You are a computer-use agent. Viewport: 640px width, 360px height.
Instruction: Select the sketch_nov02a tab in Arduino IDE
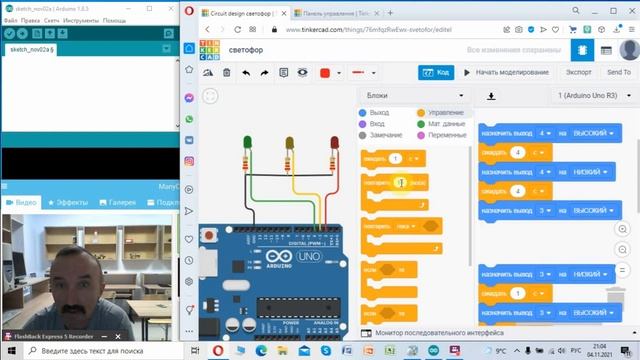[31, 49]
